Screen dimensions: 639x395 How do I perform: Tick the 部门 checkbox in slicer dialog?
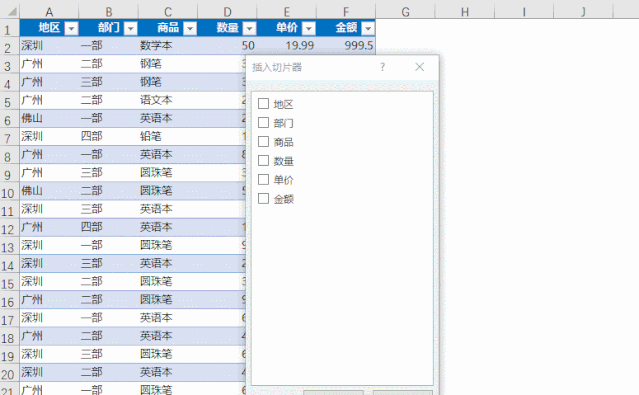pyautogui.click(x=263, y=122)
